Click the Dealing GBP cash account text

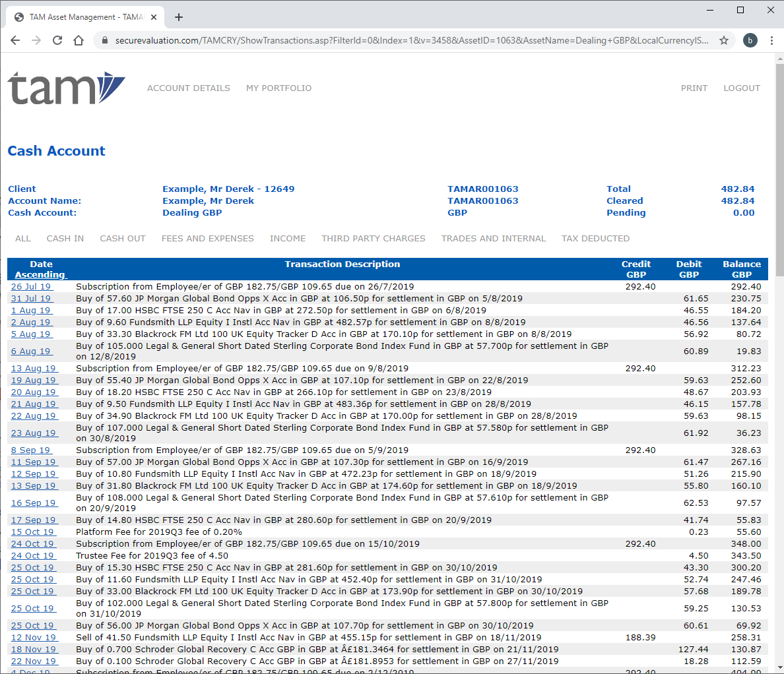192,213
